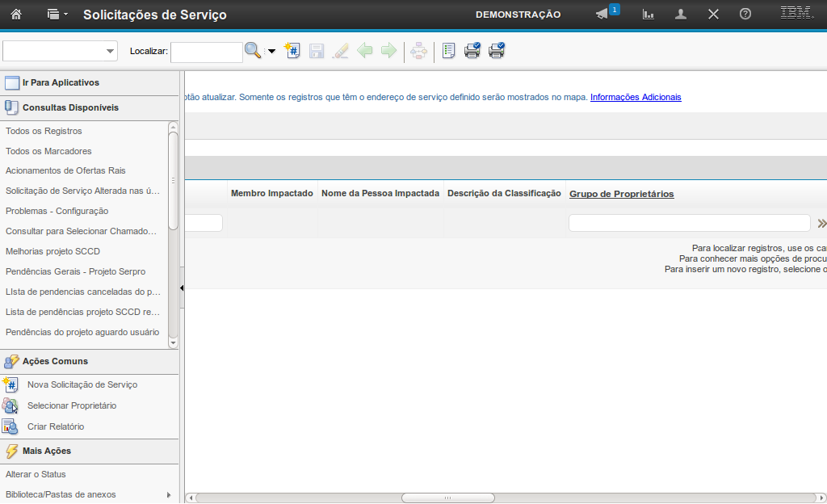Click the magnifier search icon beside Localizar
Screen dimensions: 827x504
[x=253, y=51]
